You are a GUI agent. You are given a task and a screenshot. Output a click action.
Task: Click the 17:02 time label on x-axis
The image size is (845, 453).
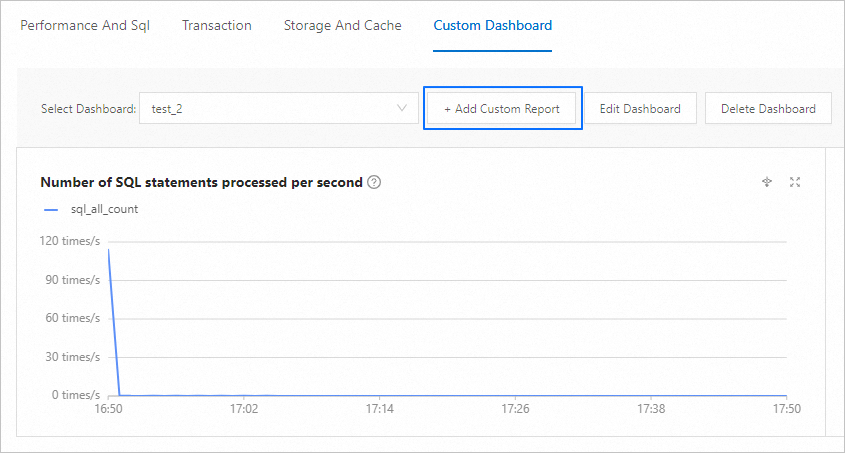(x=244, y=409)
